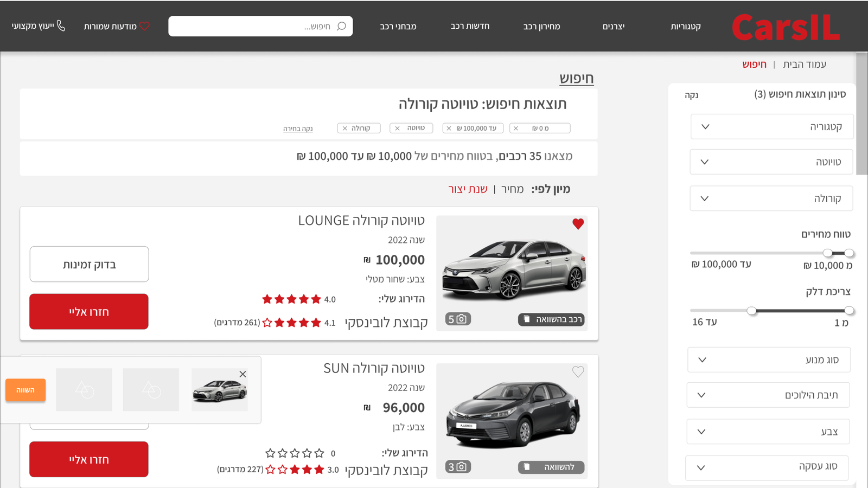Click בדוק זמינות for Corolla LOUNGE
The width and height of the screenshot is (868, 488).
pos(89,264)
